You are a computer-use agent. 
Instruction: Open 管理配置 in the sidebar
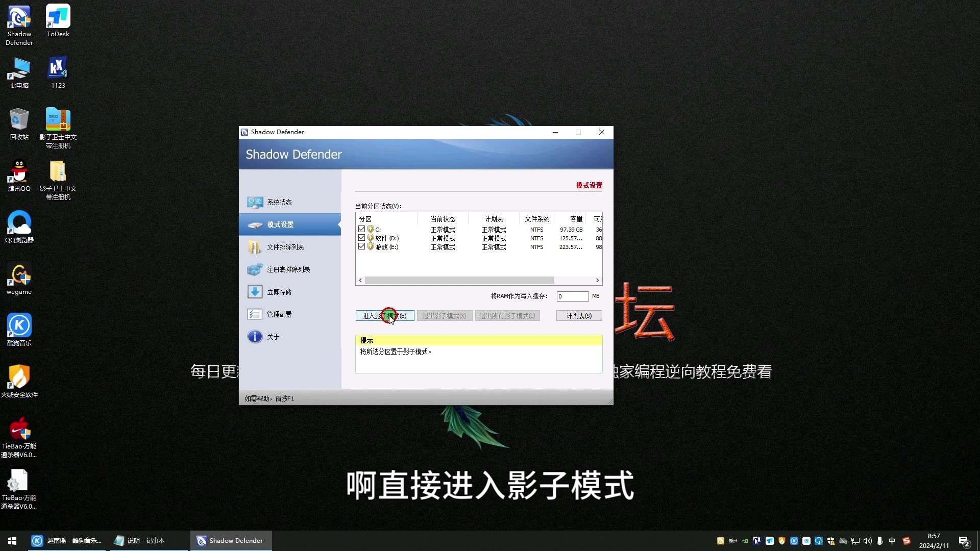[x=290, y=314]
